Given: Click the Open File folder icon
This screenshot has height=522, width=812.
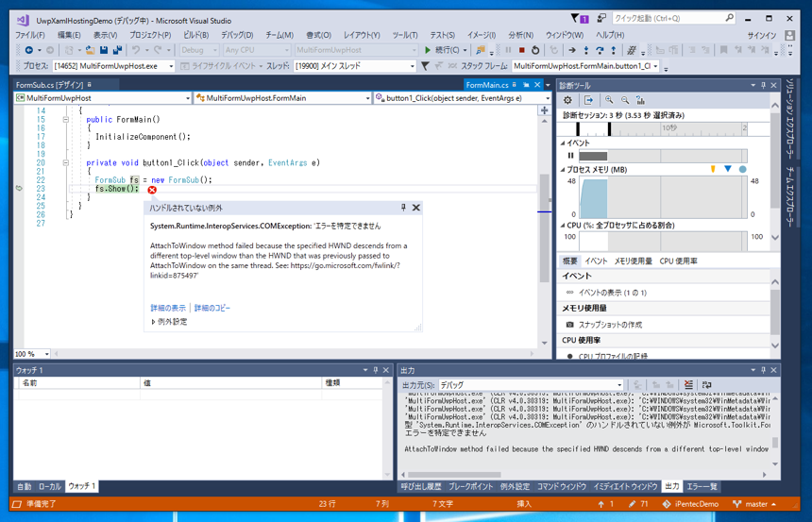Looking at the screenshot, I should point(90,50).
